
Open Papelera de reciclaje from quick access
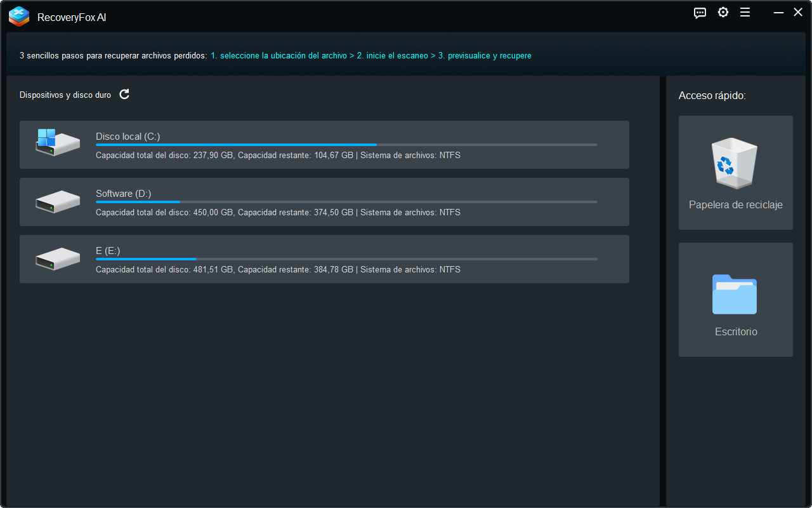tap(735, 204)
